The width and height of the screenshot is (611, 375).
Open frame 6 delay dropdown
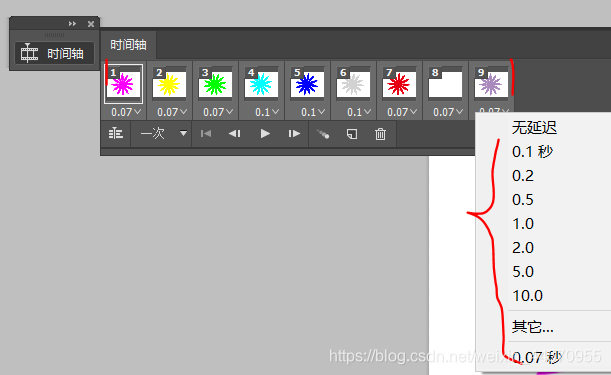[x=359, y=112]
